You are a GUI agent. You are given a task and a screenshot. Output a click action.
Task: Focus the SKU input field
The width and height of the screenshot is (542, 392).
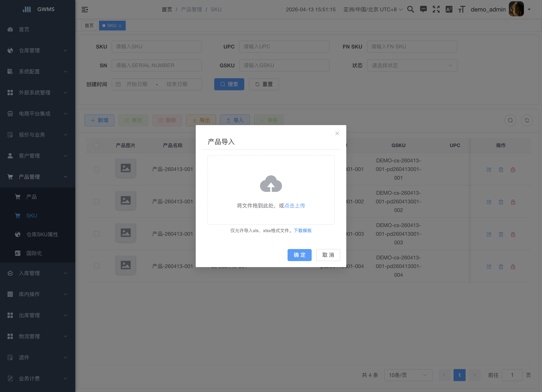click(x=157, y=47)
